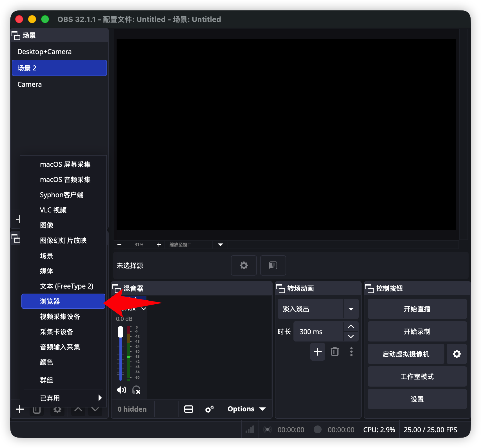
Task: Open source properties with the gear icon
Action: click(x=244, y=265)
